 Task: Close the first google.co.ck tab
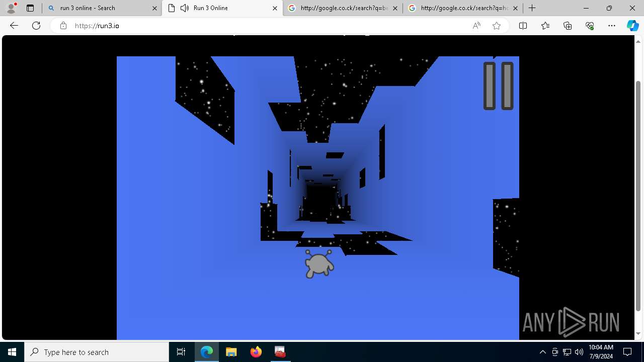click(x=395, y=8)
